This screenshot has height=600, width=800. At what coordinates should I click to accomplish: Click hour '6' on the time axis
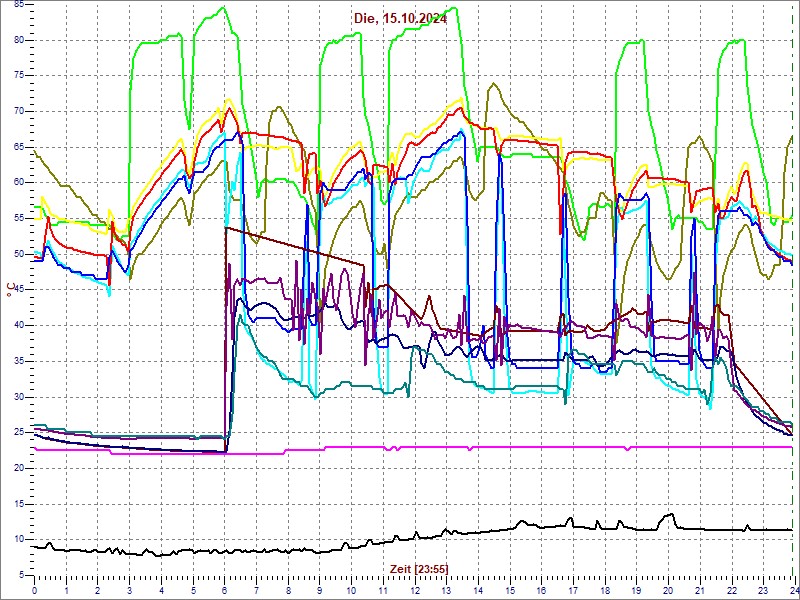pos(224,590)
